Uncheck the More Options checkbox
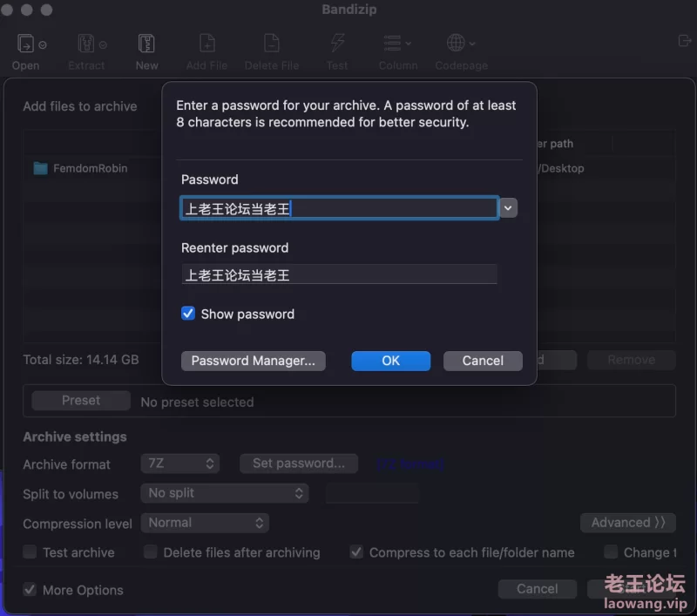The height and width of the screenshot is (616, 697). point(30,590)
